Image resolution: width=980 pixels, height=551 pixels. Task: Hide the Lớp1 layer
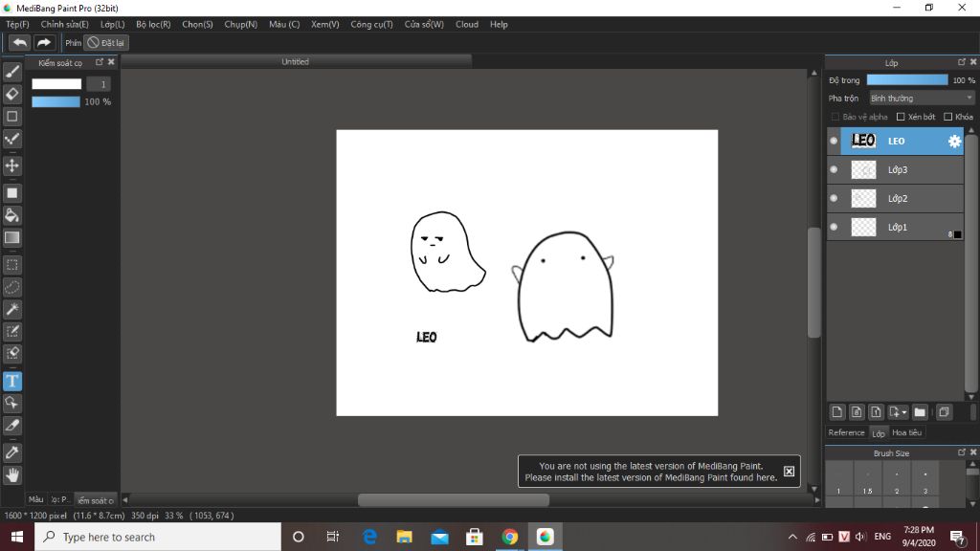coord(834,228)
